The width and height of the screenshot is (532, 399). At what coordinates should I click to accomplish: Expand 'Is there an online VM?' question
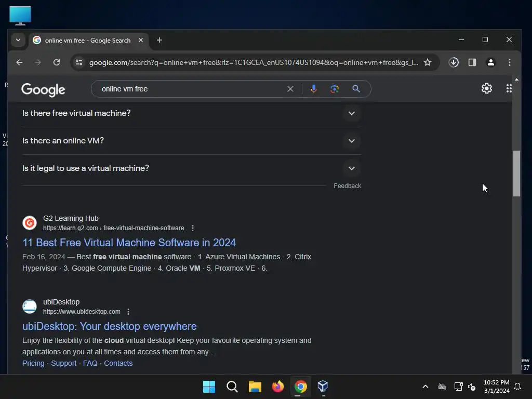click(x=191, y=141)
